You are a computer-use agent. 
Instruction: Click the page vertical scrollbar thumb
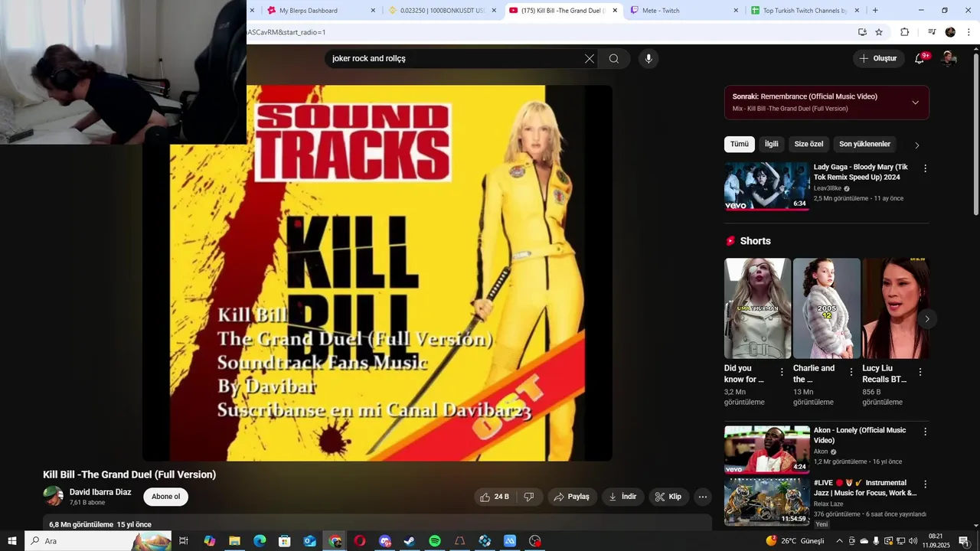click(976, 134)
